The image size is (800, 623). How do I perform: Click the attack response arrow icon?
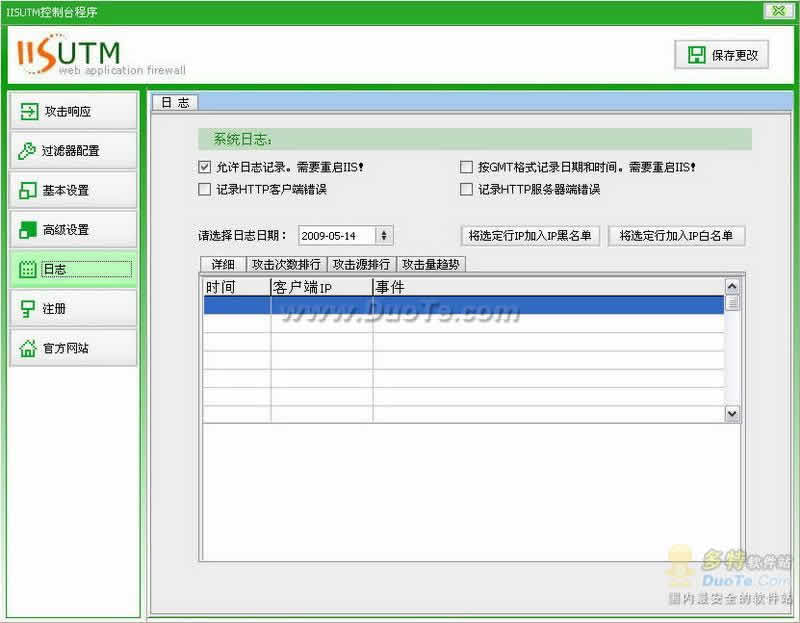[x=29, y=111]
